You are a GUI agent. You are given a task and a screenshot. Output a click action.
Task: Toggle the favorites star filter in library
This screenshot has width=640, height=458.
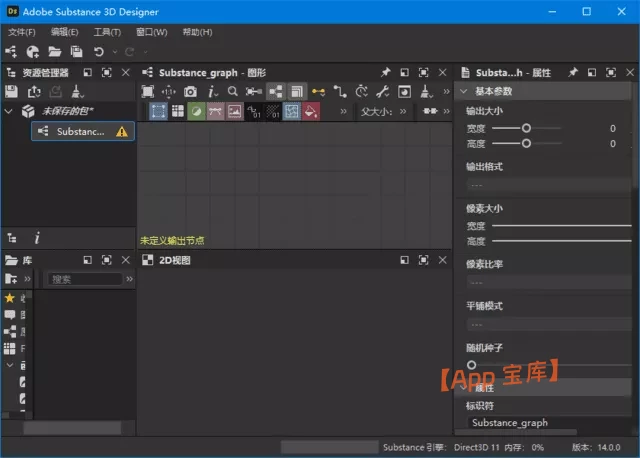[x=10, y=298]
